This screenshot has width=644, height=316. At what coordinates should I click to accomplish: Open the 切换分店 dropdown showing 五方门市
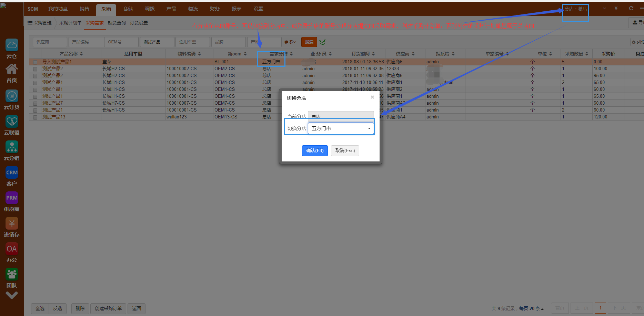click(341, 128)
